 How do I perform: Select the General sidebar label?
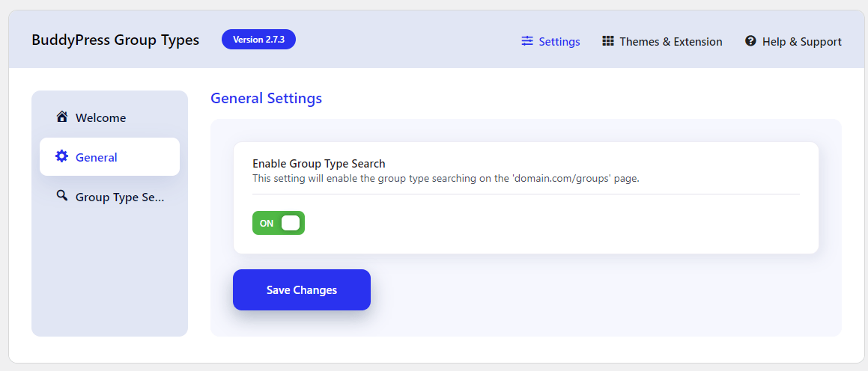(x=97, y=158)
